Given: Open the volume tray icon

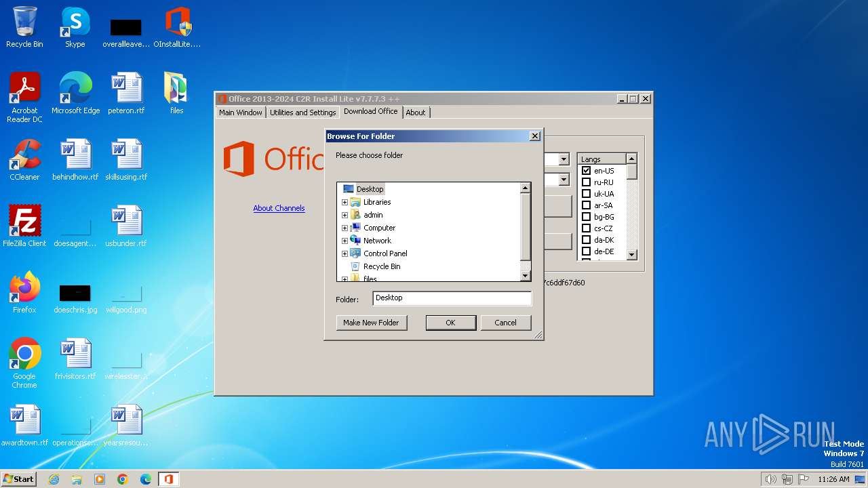Looking at the screenshot, I should pos(770,479).
